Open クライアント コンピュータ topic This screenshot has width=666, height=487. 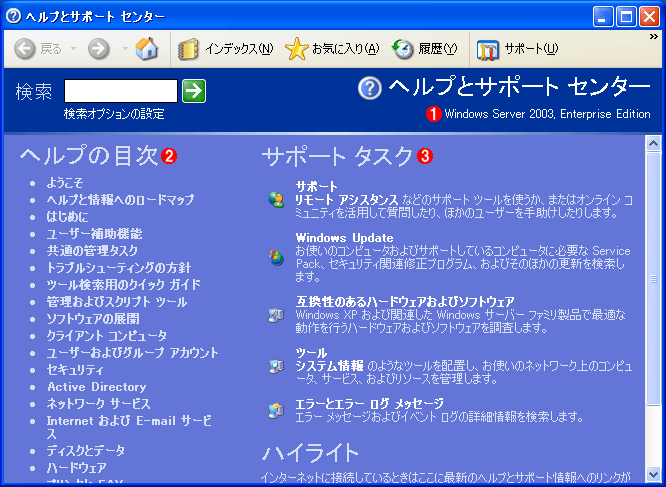pyautogui.click(x=107, y=336)
